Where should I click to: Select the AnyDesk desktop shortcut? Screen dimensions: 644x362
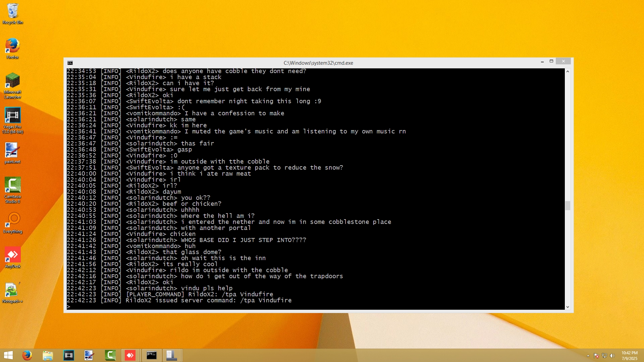[x=13, y=258]
